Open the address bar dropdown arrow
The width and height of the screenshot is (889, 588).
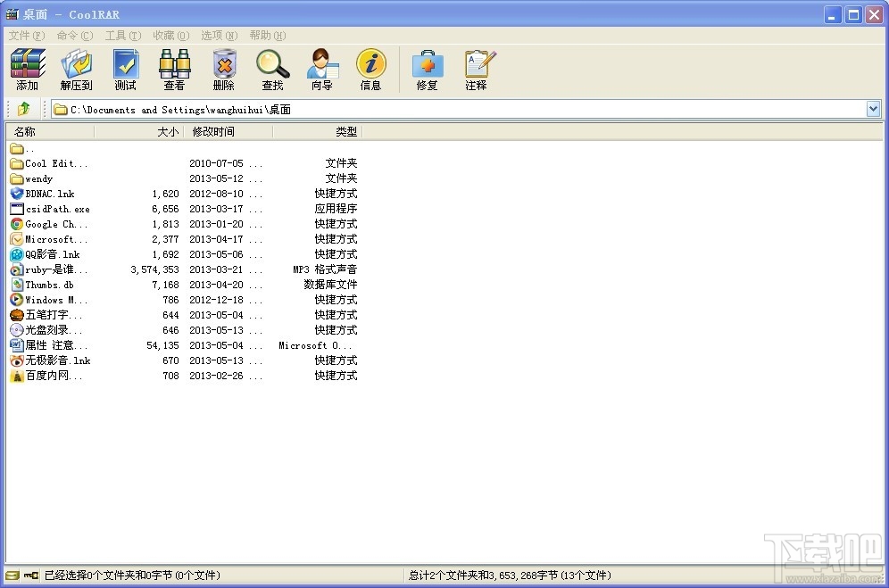pyautogui.click(x=874, y=108)
